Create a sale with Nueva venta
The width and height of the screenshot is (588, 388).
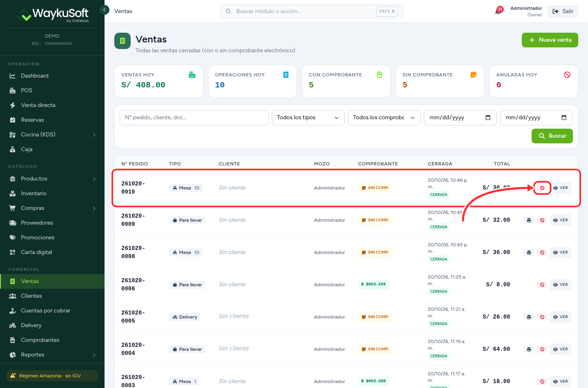click(550, 40)
